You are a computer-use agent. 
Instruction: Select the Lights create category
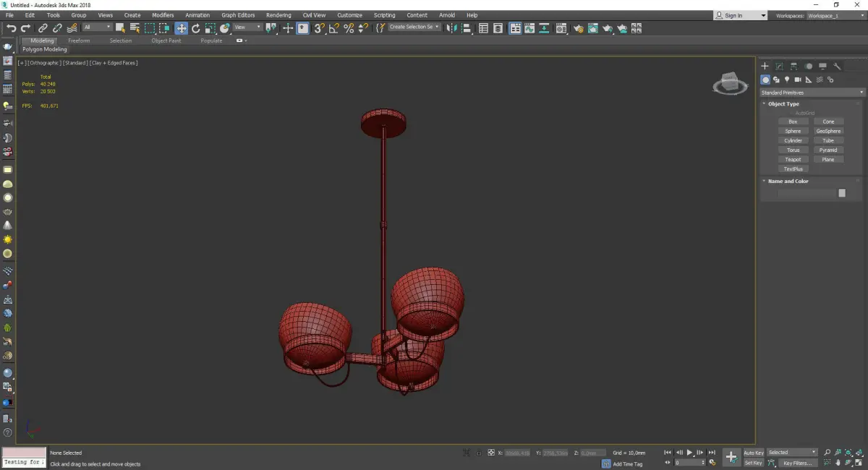(787, 80)
